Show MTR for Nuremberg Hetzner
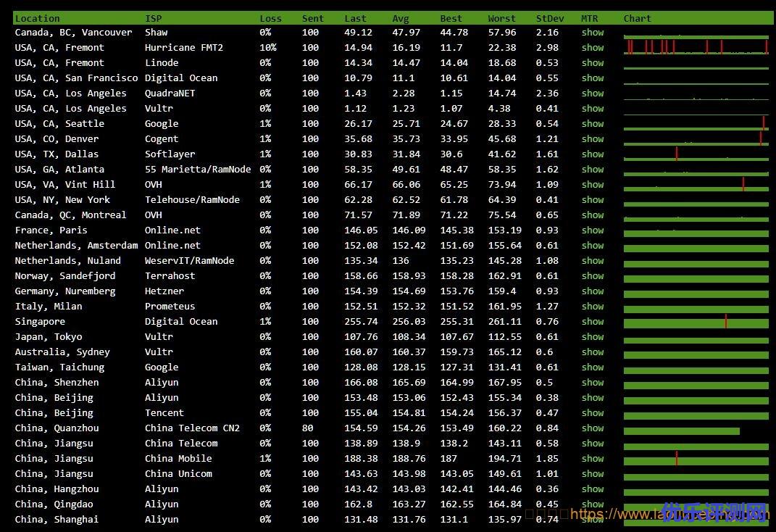This screenshot has height=532, width=776. (x=592, y=291)
